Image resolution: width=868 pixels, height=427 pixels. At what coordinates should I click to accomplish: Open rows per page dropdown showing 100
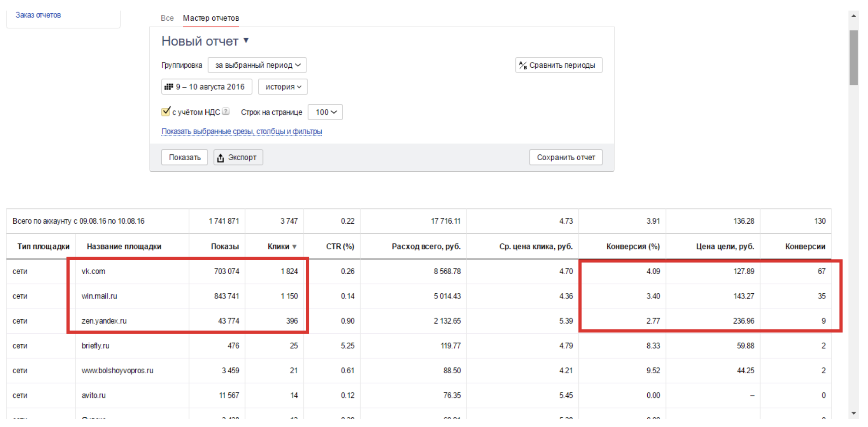[x=325, y=112]
